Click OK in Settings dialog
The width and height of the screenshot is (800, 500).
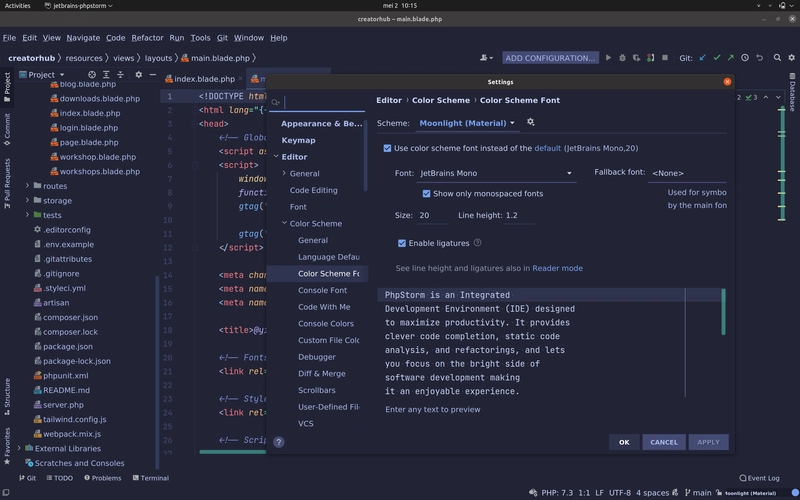pyautogui.click(x=624, y=442)
